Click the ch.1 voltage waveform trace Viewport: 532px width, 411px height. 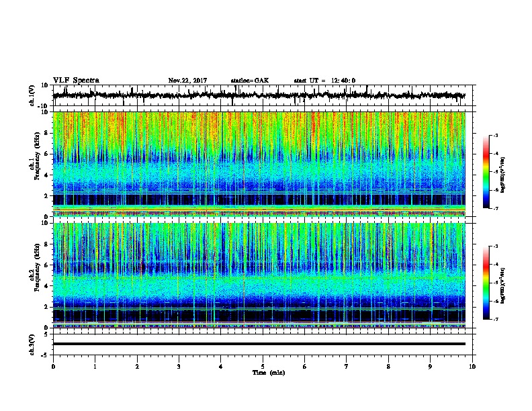(259, 95)
